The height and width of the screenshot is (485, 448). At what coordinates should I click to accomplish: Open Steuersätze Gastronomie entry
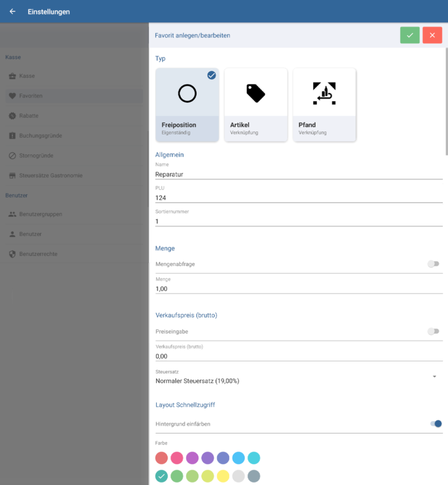[51, 175]
